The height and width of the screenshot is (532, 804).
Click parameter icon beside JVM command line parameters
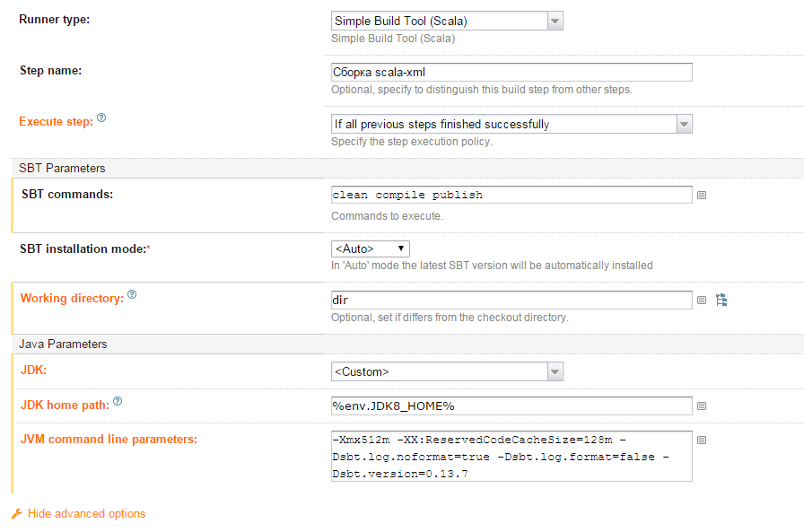coord(702,440)
